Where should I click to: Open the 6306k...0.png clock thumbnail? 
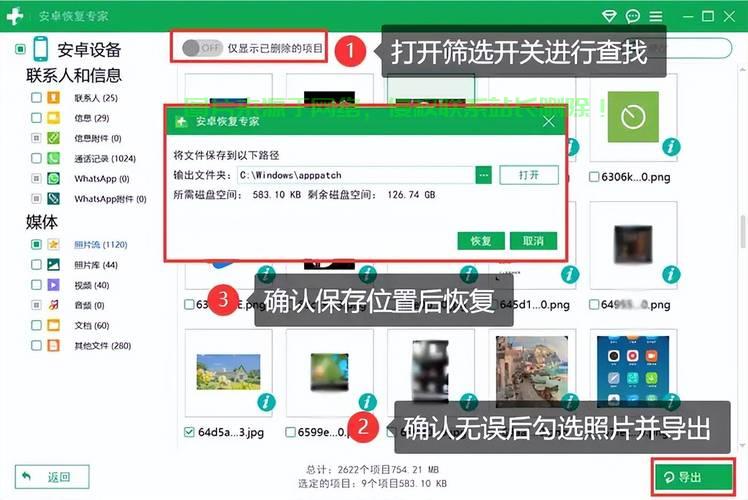click(633, 117)
